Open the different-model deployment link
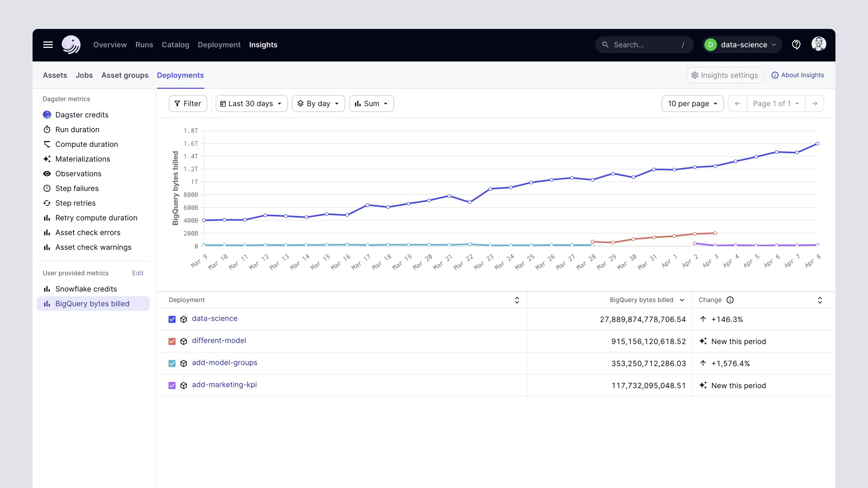 pos(219,340)
